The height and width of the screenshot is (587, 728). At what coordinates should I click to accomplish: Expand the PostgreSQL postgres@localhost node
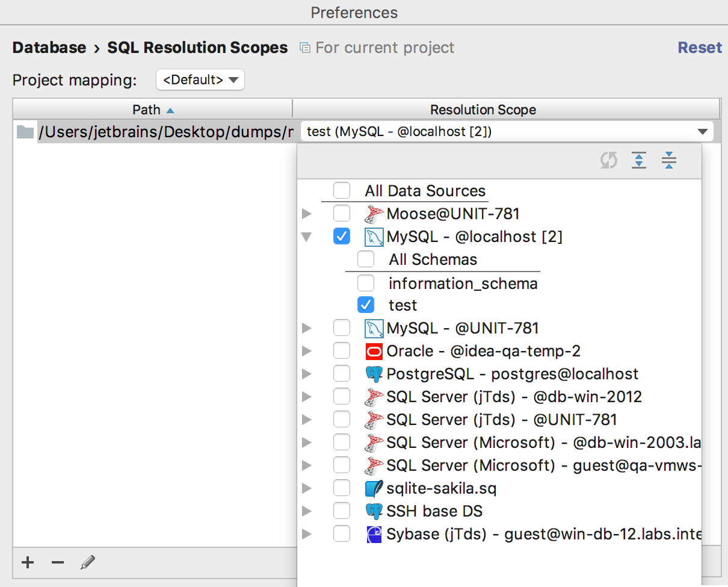[x=307, y=374]
